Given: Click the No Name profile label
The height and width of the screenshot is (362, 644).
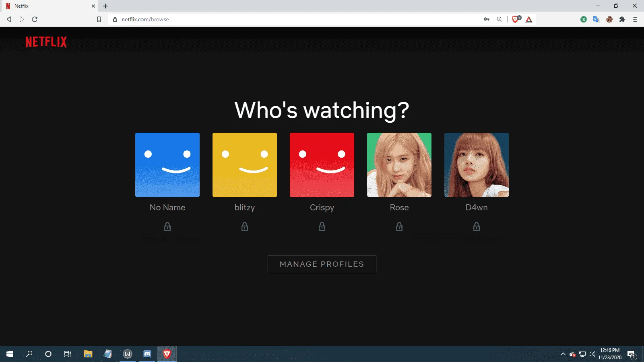Looking at the screenshot, I should 167,208.
